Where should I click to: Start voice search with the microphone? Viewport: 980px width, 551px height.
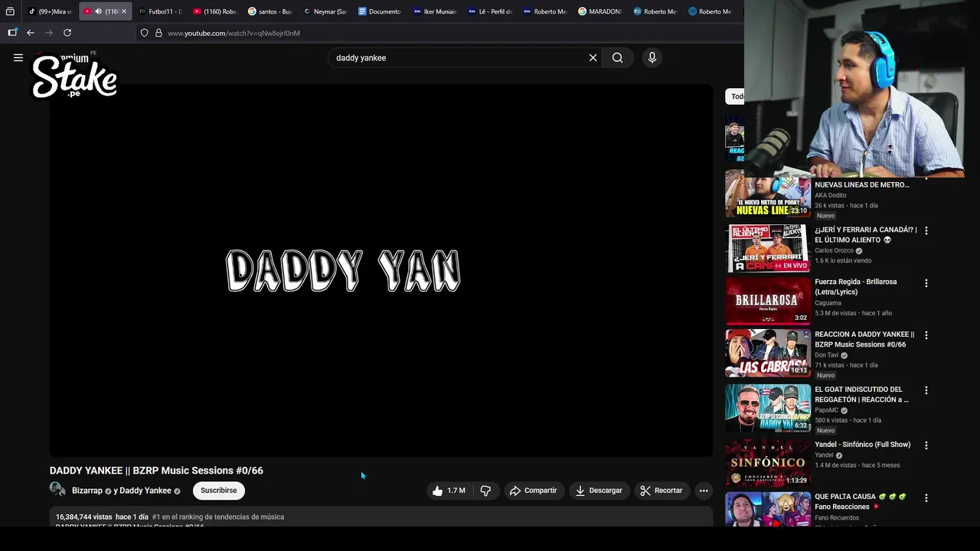coord(652,57)
